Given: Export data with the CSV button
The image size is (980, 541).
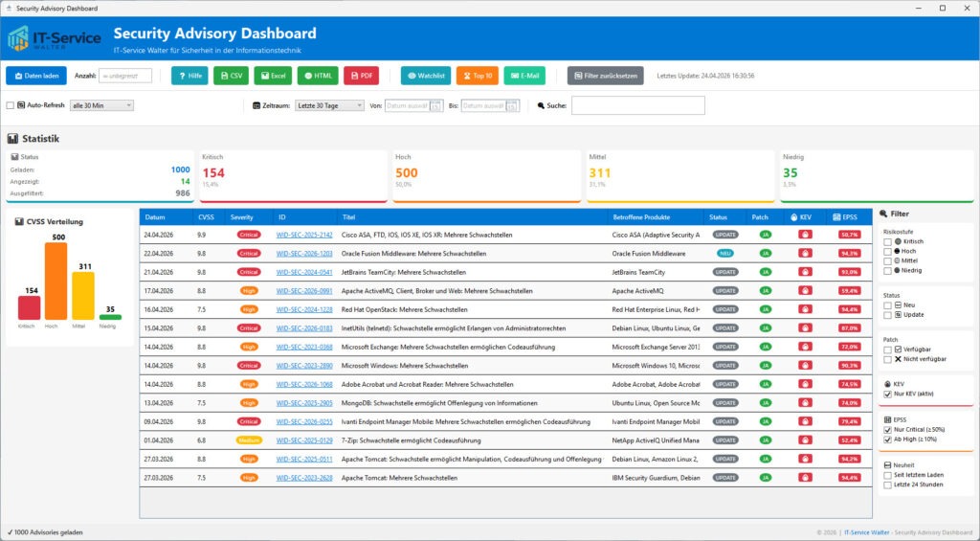Looking at the screenshot, I should tap(231, 76).
